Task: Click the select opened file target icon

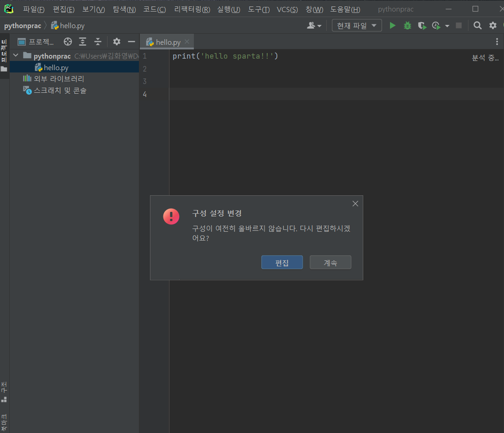Action: (x=67, y=42)
